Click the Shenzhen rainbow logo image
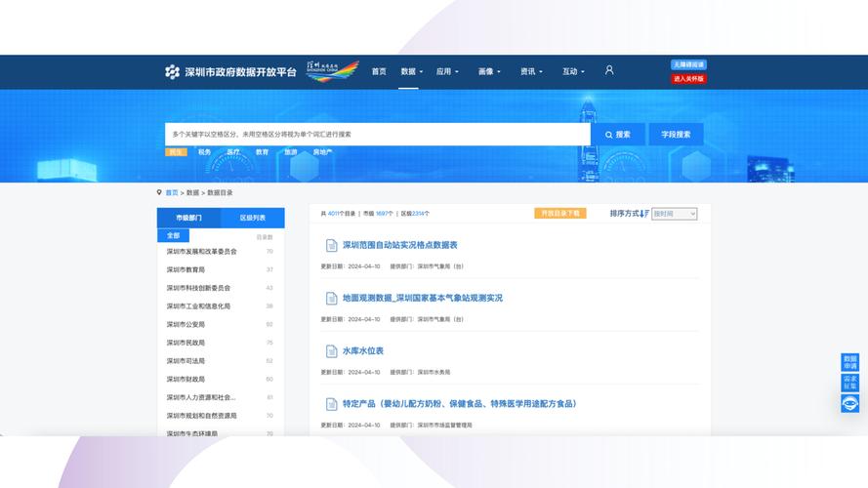This screenshot has width=868, height=488. [x=333, y=71]
